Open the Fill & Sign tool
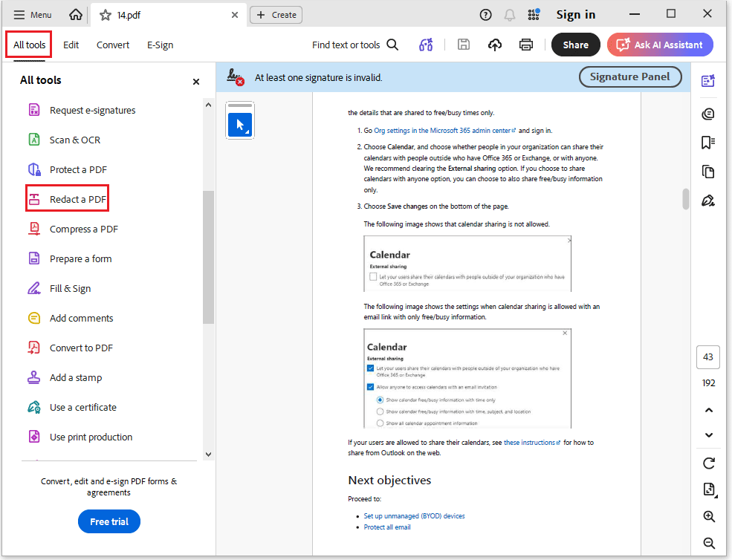The image size is (732, 560). point(71,288)
